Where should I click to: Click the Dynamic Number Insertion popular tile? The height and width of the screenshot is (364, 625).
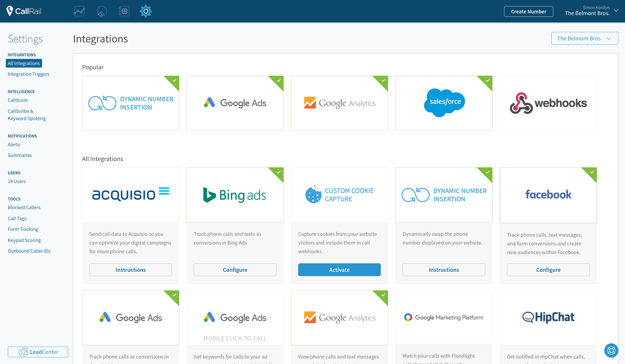click(131, 103)
